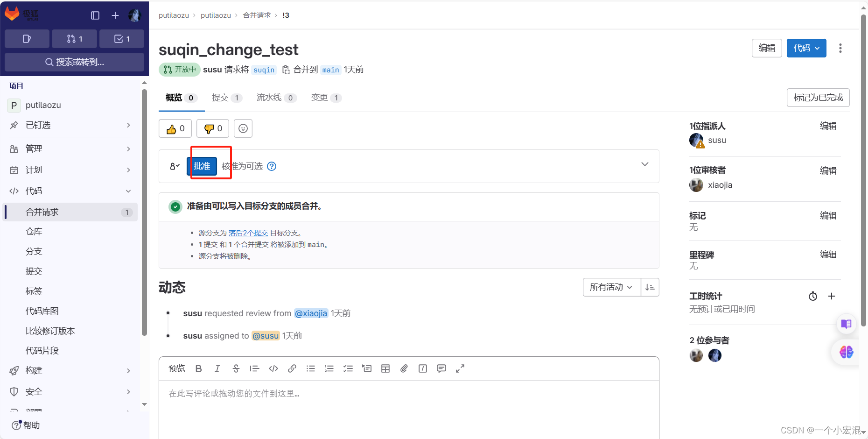Expand the approval widget chevron
868x439 pixels.
tap(645, 164)
